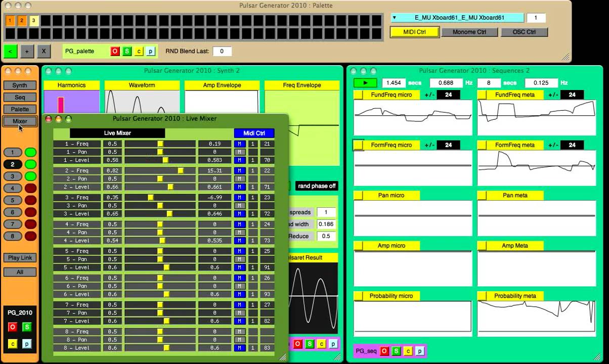
Task: Open the E_MU Xboard61 MIDI device dropdown
Action: pos(457,18)
